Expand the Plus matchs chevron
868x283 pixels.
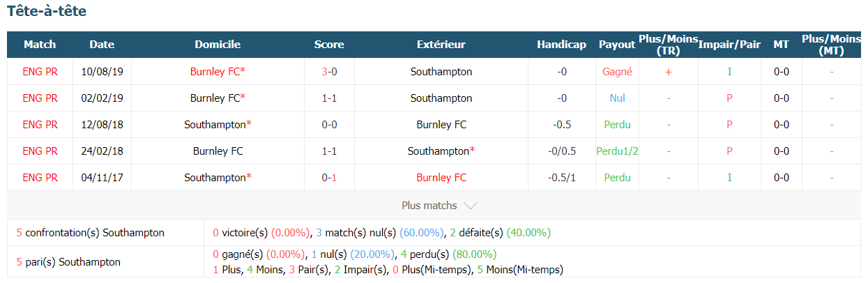point(470,206)
